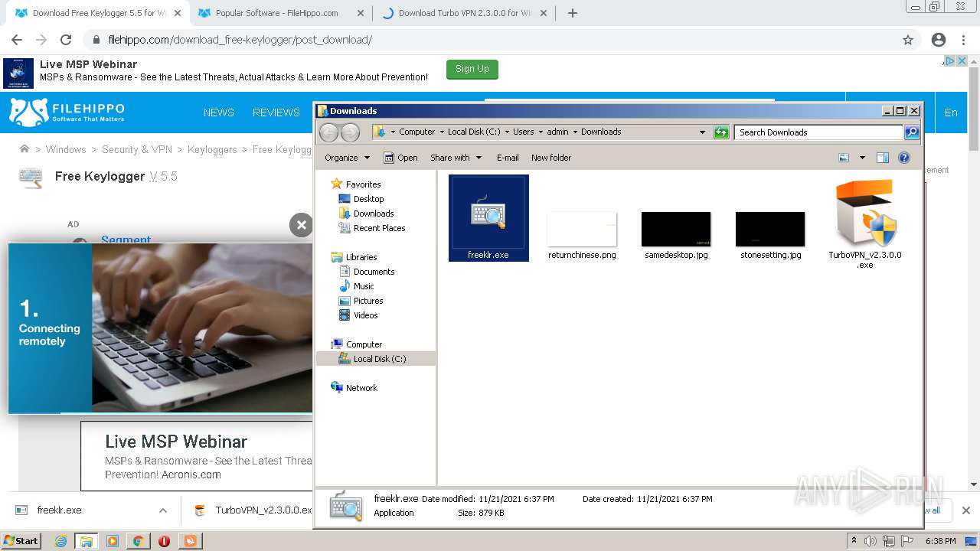Open the NEWS menu on FileHippo
This screenshot has height=551, width=980.
pyautogui.click(x=219, y=112)
